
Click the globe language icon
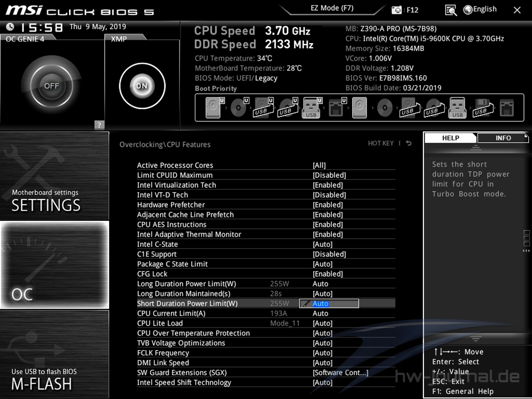coord(468,10)
